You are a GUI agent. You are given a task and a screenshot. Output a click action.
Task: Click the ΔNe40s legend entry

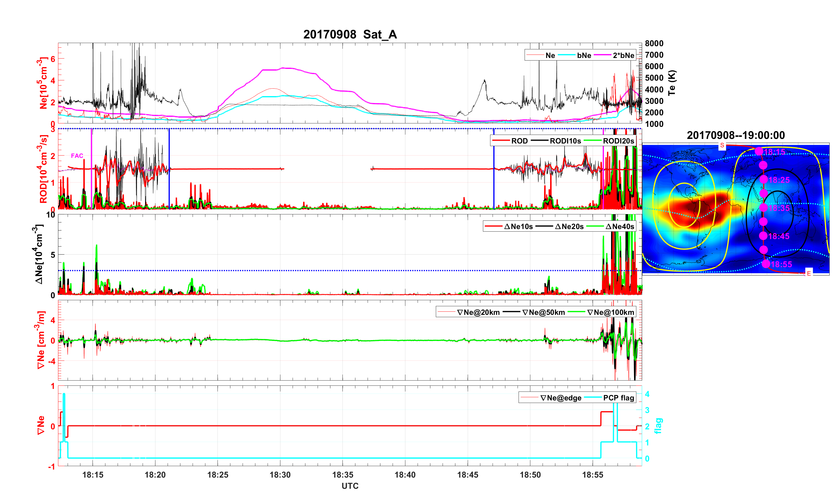(619, 226)
